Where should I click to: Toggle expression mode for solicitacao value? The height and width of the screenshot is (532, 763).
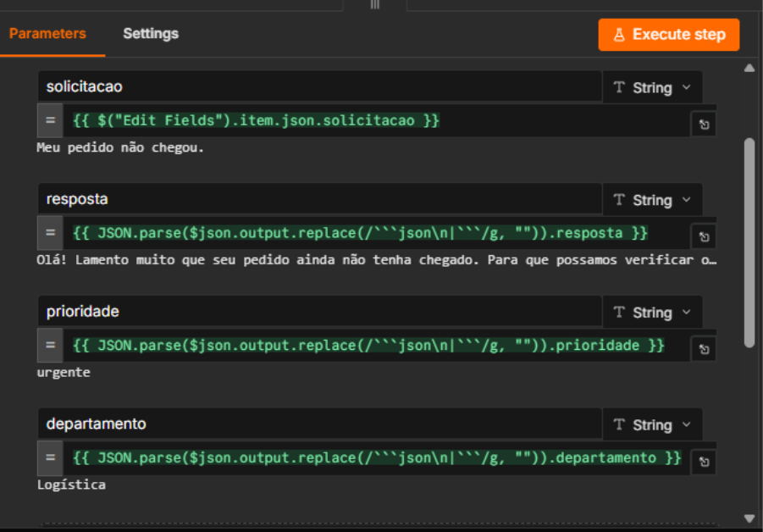(50, 120)
